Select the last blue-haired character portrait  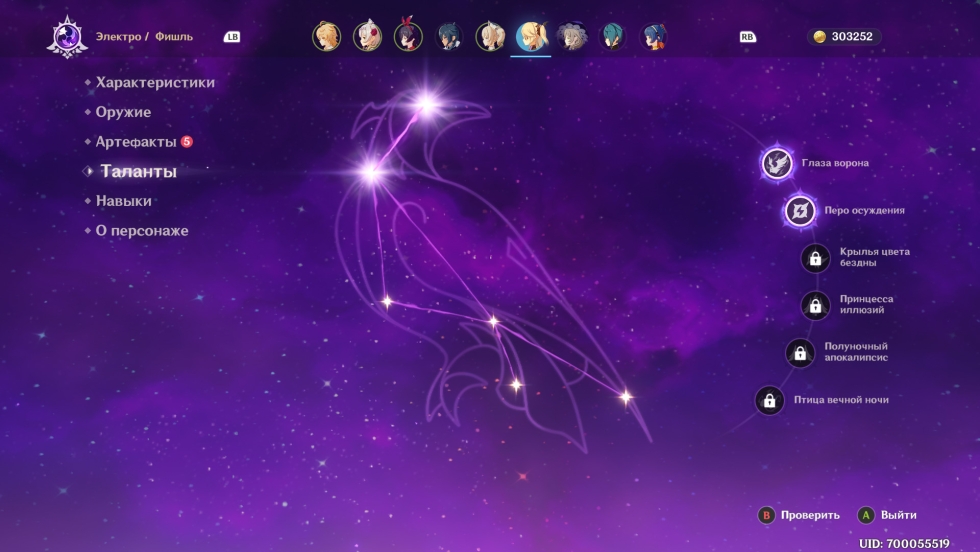coord(653,37)
